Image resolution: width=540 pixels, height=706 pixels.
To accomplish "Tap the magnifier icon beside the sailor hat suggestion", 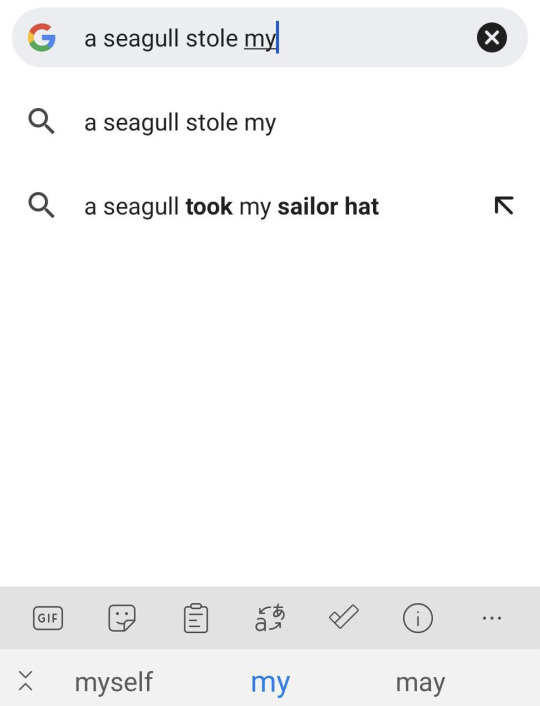I will click(x=41, y=205).
